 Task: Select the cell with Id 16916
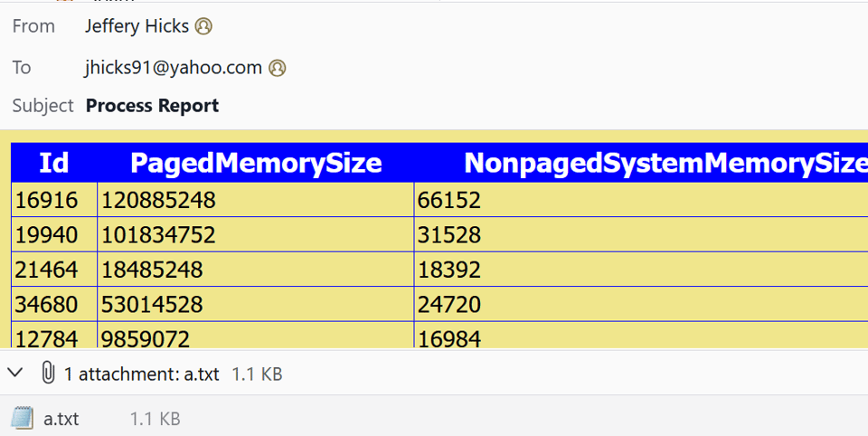[x=54, y=200]
